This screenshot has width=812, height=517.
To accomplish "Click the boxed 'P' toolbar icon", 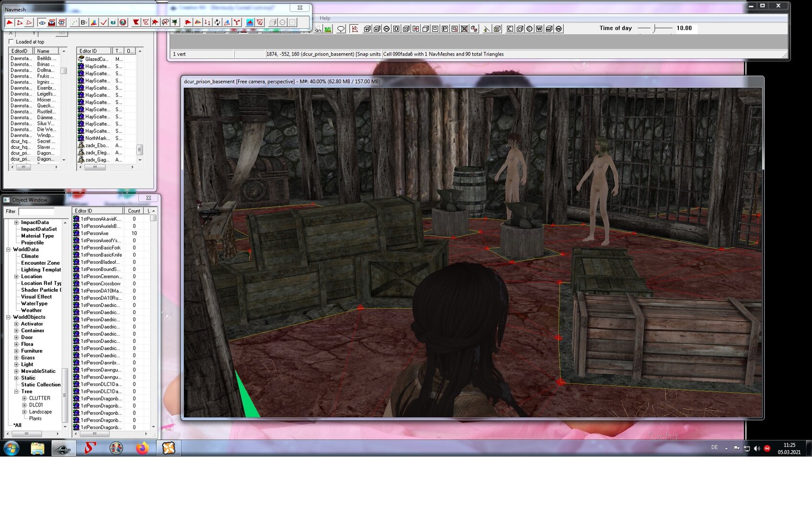I will tap(445, 29).
